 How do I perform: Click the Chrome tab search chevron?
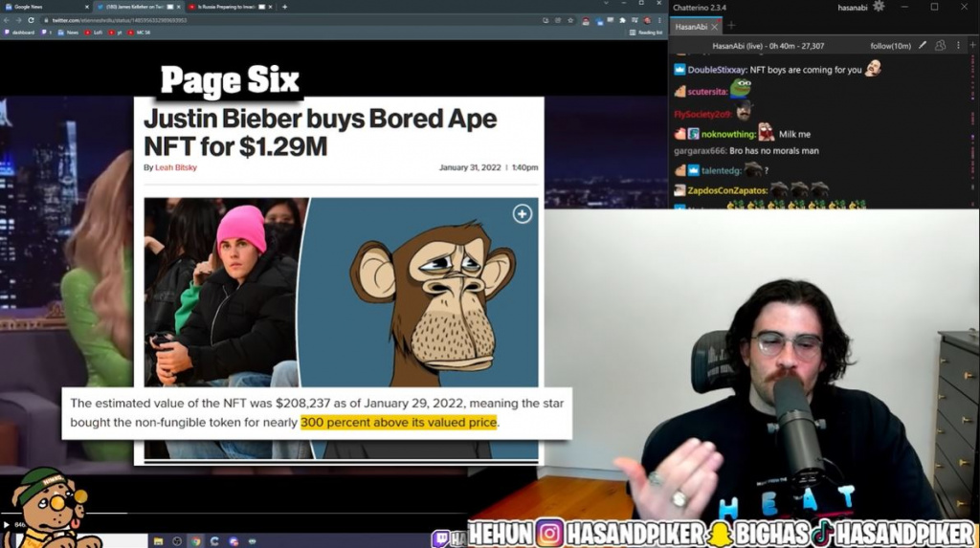606,4
